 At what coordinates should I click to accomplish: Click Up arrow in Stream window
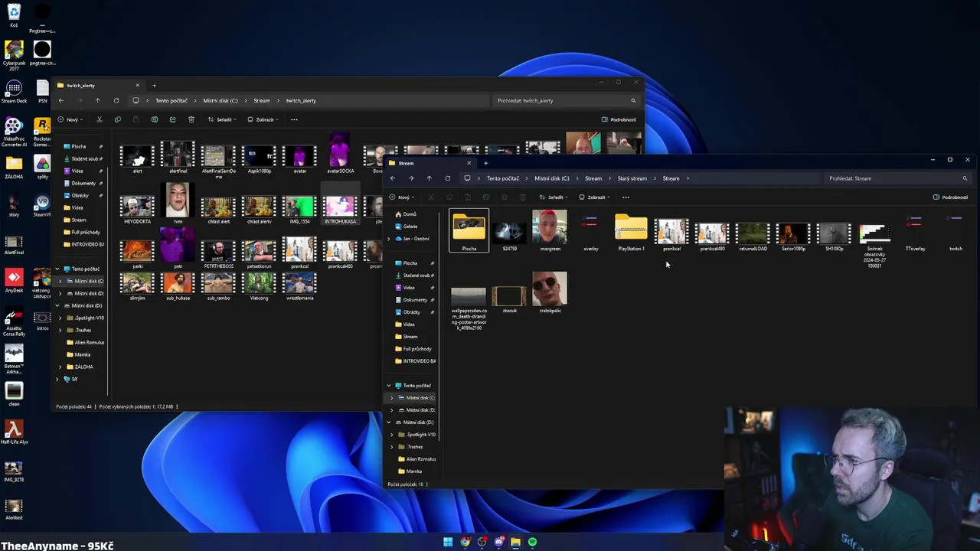pyautogui.click(x=429, y=178)
